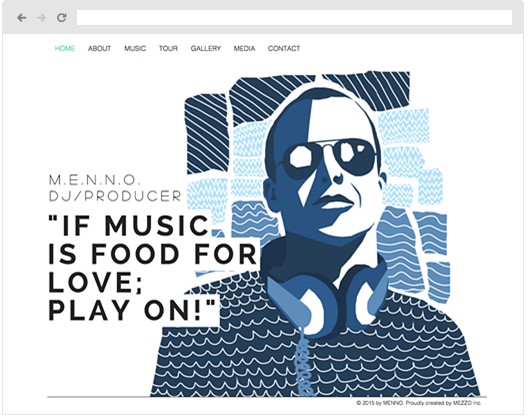Click the browser back arrow

pos(22,18)
